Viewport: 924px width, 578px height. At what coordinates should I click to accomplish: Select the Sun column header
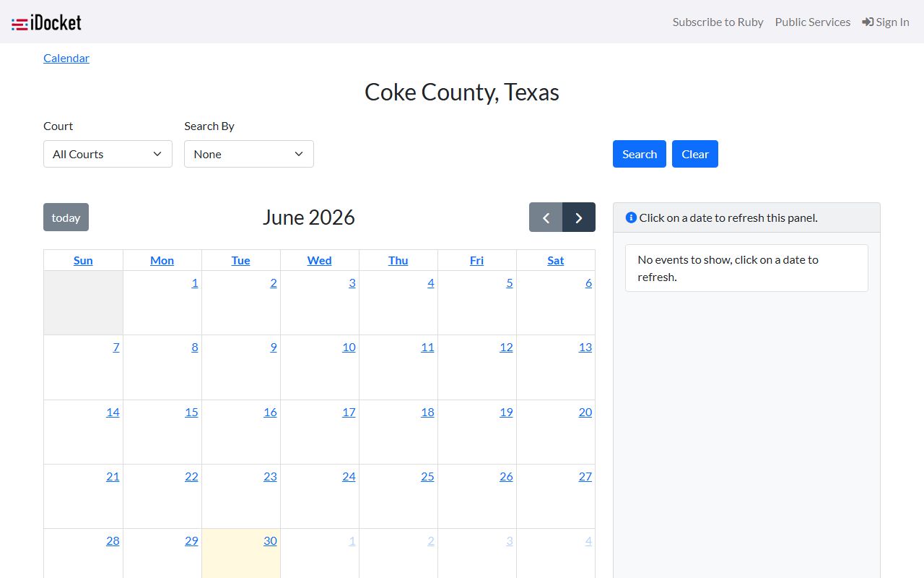point(83,260)
